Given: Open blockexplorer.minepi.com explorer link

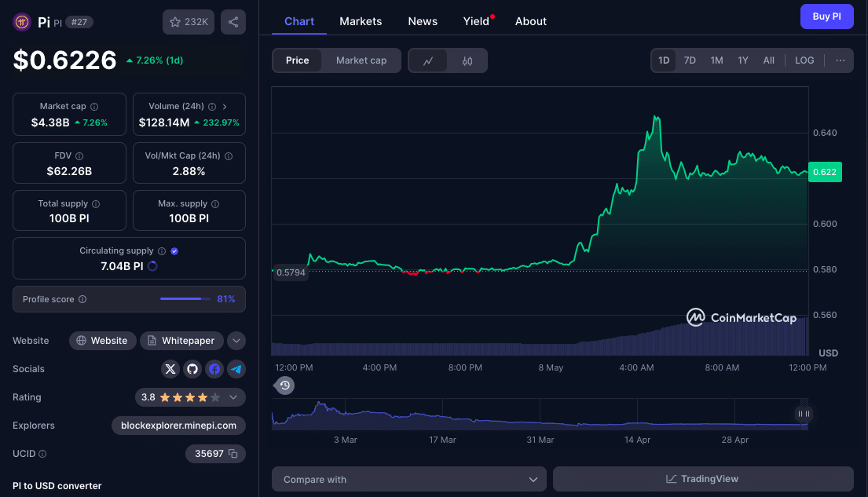Looking at the screenshot, I should pyautogui.click(x=178, y=426).
